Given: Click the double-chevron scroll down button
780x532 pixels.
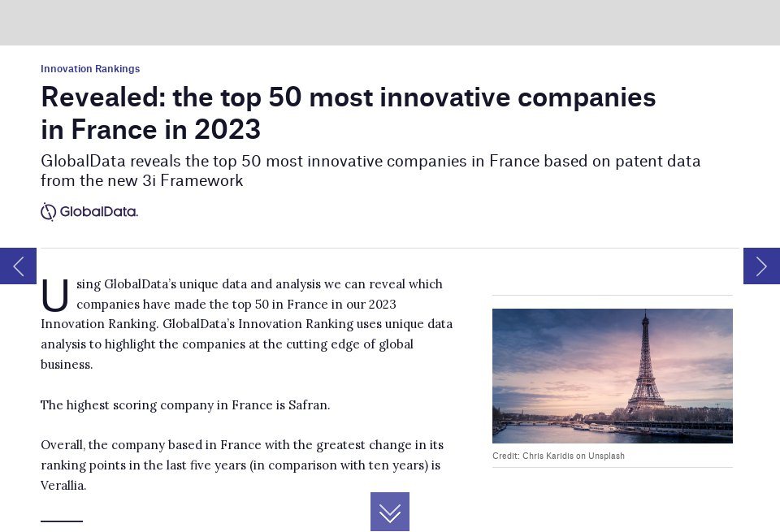Looking at the screenshot, I should (x=390, y=512).
